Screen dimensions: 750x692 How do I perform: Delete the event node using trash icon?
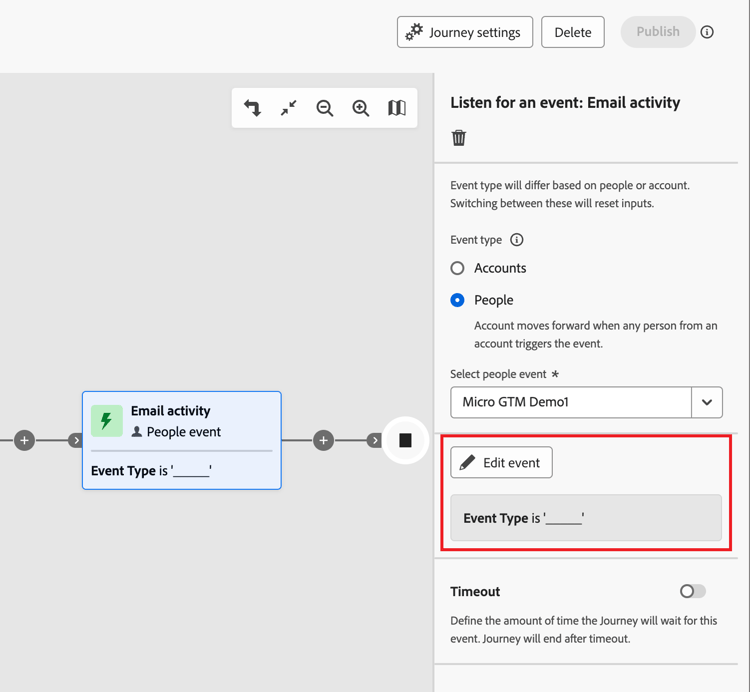click(x=459, y=138)
